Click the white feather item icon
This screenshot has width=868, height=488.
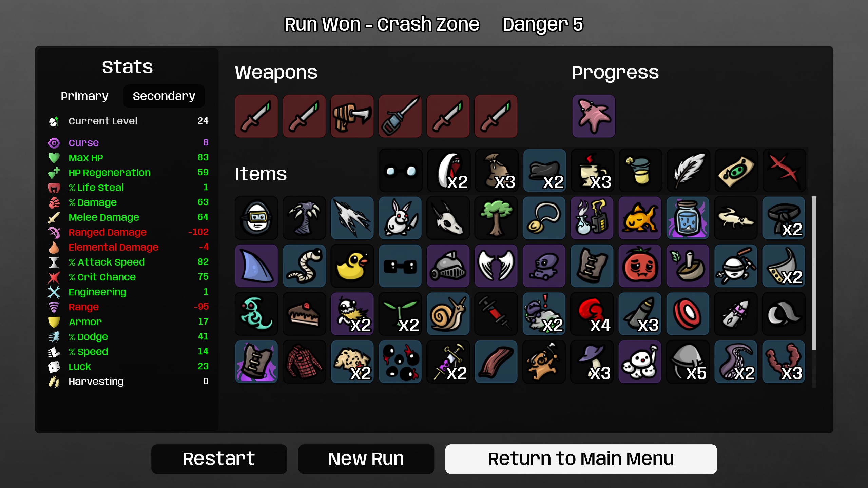[688, 170]
